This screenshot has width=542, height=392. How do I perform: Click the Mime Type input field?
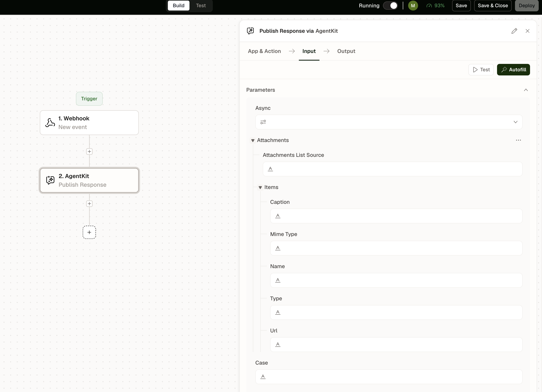tap(396, 248)
